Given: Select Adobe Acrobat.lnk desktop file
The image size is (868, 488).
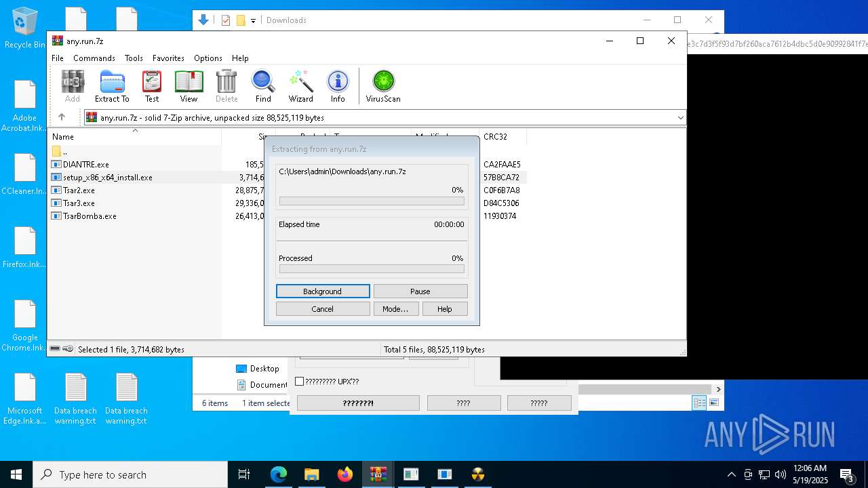Looking at the screenshot, I should point(24,106).
